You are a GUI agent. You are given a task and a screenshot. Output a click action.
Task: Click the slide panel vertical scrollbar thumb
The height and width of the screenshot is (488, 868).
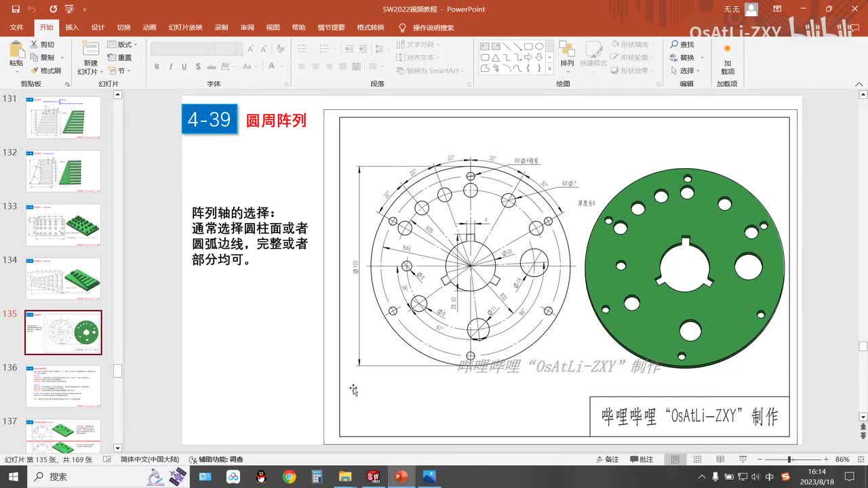pos(118,371)
